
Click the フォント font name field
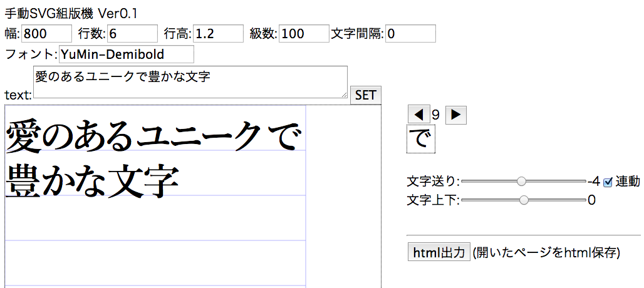coord(126,54)
